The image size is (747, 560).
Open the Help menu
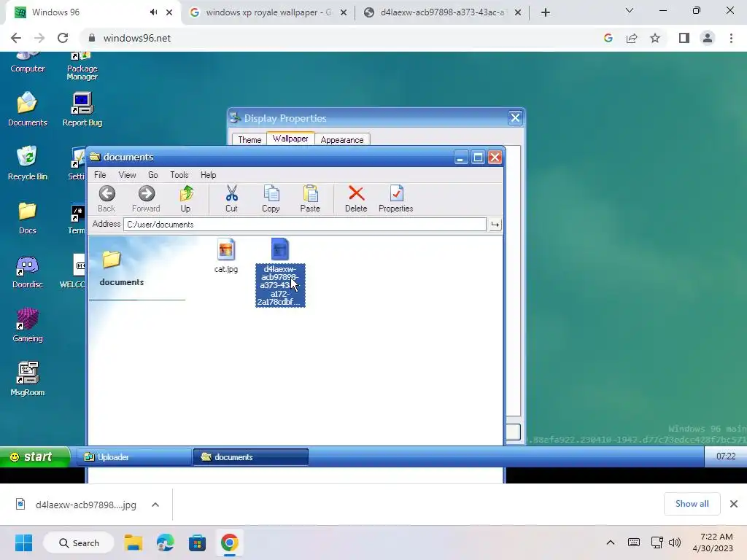click(208, 175)
